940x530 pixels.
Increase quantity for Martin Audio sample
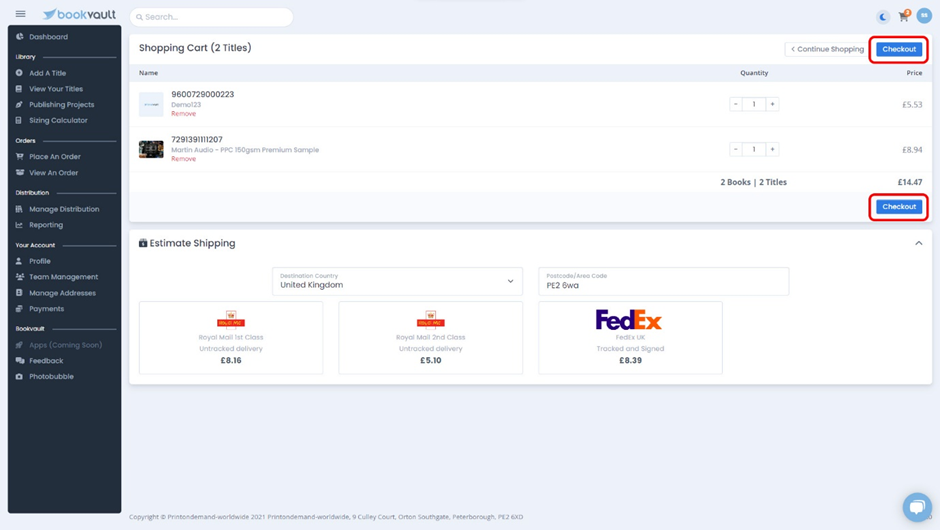click(x=772, y=149)
